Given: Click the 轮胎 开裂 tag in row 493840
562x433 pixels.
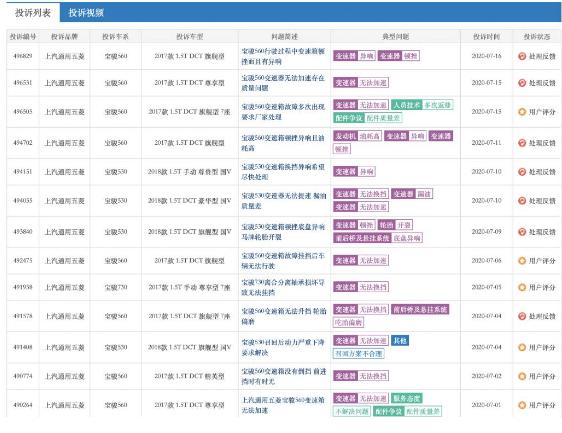Looking at the screenshot, I should pyautogui.click(x=395, y=225).
